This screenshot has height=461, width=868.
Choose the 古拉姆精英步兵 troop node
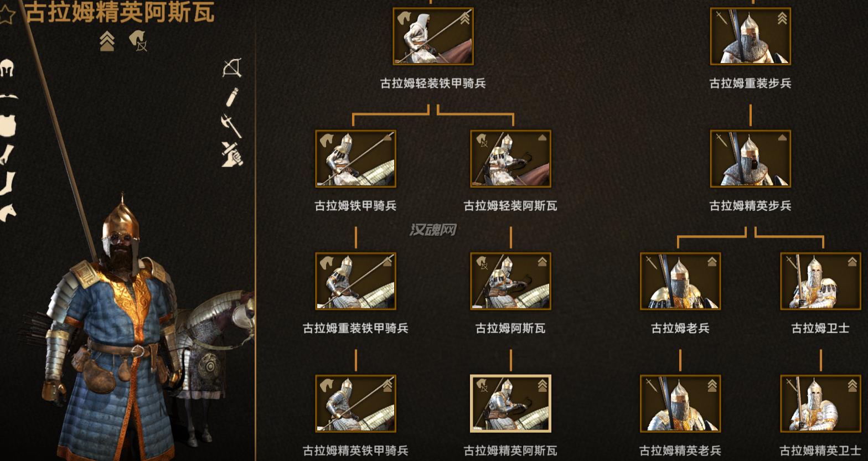click(750, 159)
